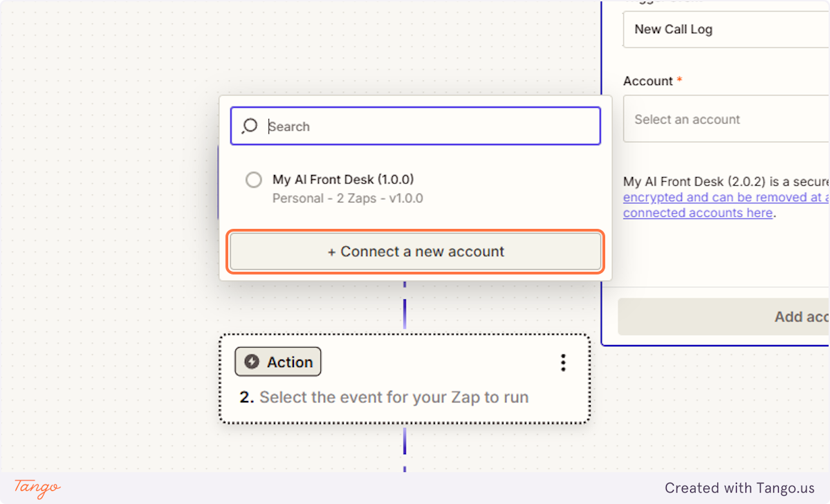Screen dimensions: 830x504
Task: Click the Action lightning bolt icon
Action: click(252, 362)
